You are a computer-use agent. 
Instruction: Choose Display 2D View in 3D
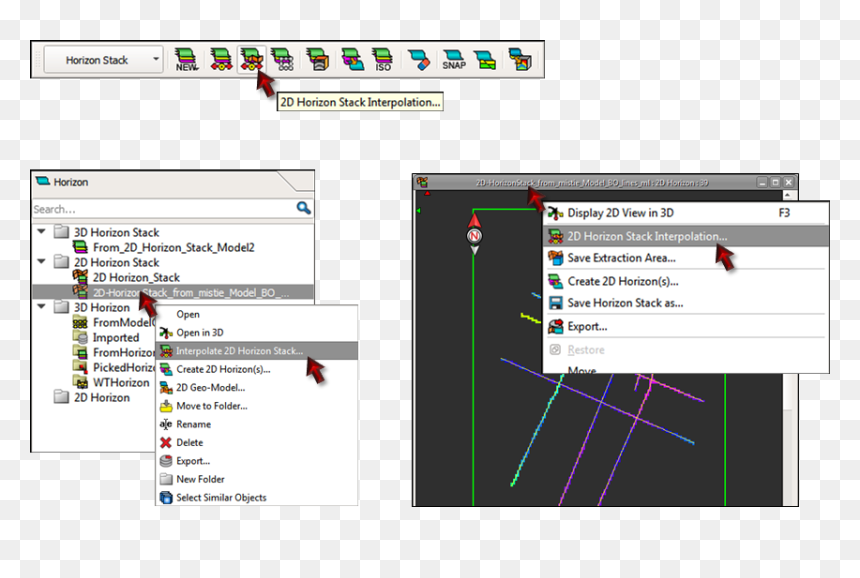pyautogui.click(x=686, y=213)
